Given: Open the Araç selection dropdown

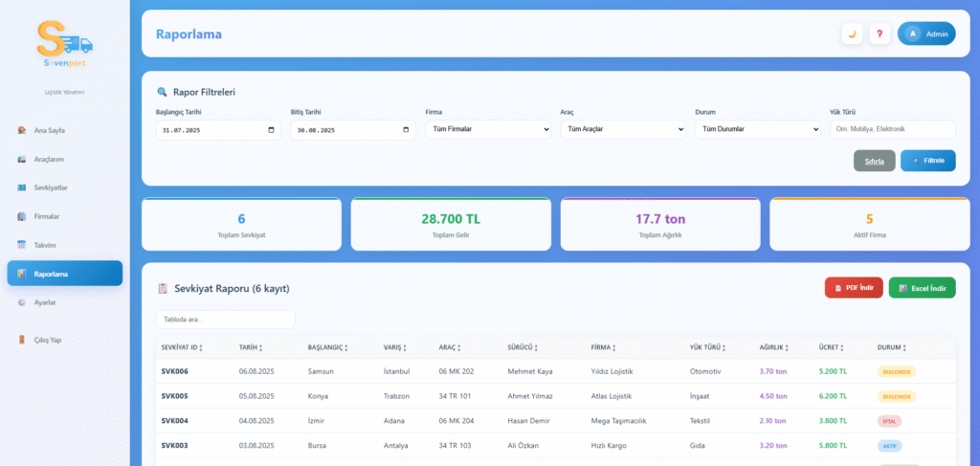Looking at the screenshot, I should click(x=623, y=129).
